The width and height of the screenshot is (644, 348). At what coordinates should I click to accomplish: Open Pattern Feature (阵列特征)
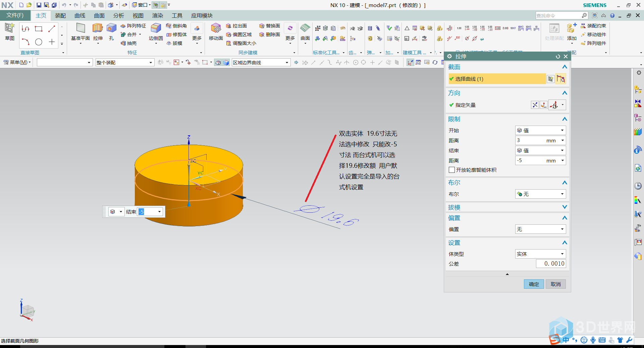click(x=133, y=26)
